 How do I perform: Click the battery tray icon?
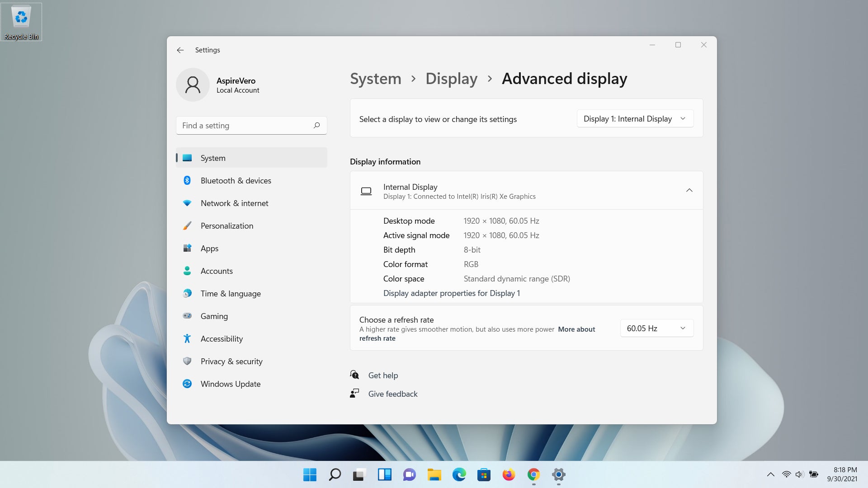click(814, 474)
